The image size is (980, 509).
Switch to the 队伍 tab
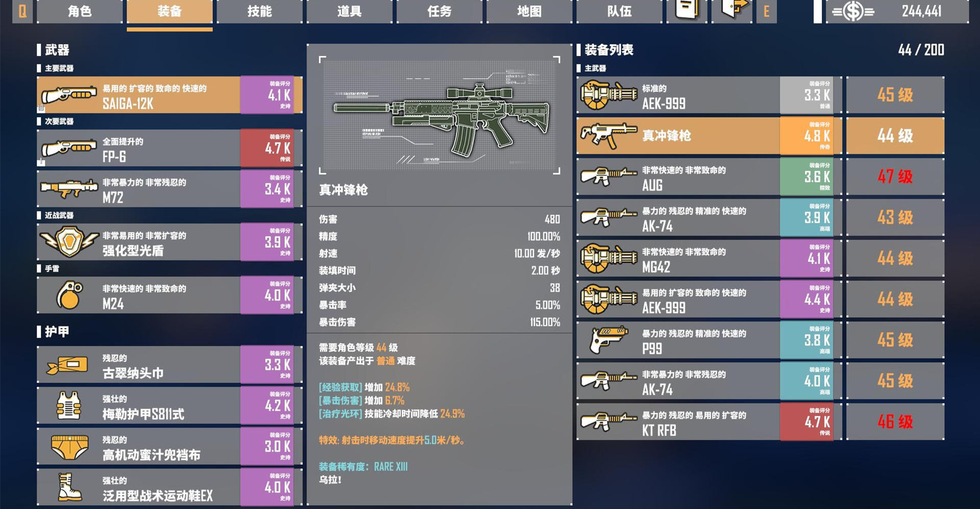pyautogui.click(x=619, y=11)
